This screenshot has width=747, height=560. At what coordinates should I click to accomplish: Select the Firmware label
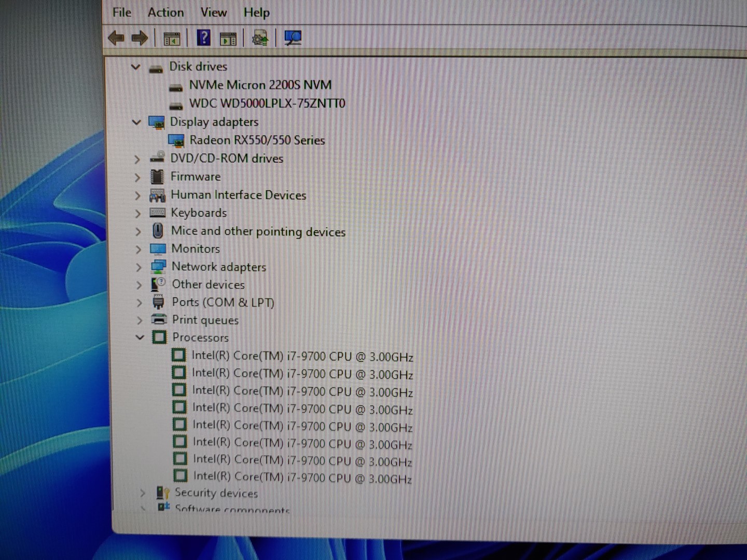196,177
